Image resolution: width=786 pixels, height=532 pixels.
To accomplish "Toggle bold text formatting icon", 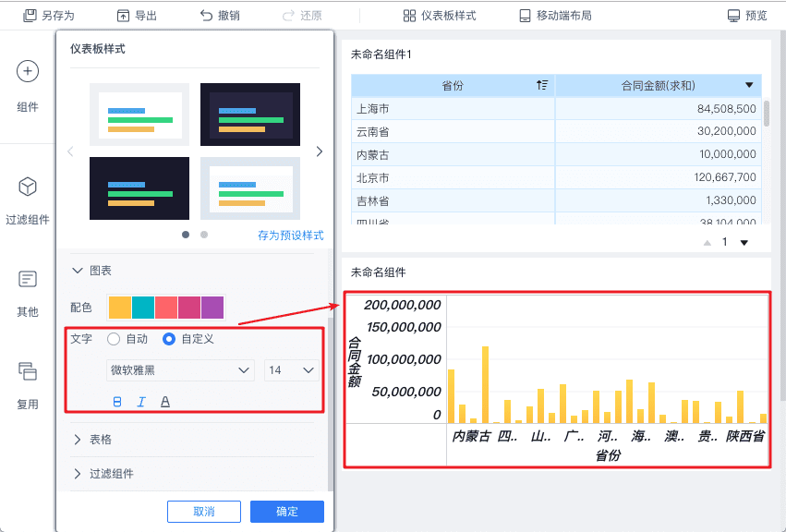I will click(117, 402).
